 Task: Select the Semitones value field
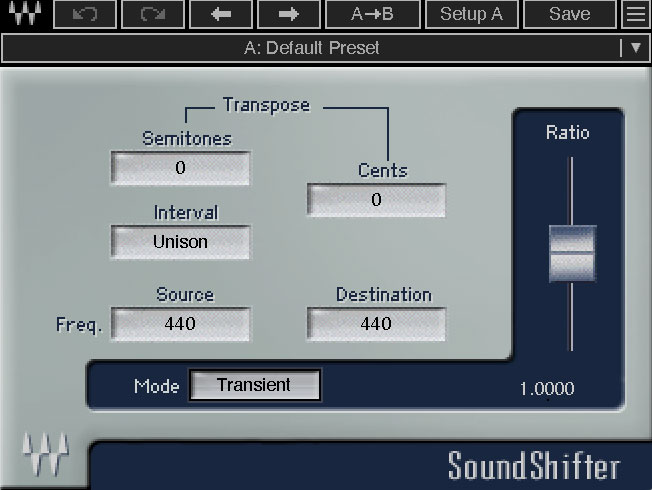pyautogui.click(x=180, y=168)
